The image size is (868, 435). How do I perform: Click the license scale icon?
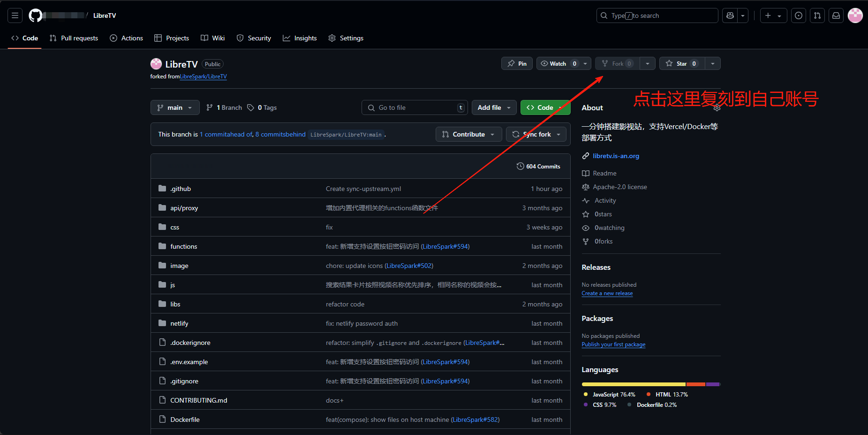pos(586,187)
